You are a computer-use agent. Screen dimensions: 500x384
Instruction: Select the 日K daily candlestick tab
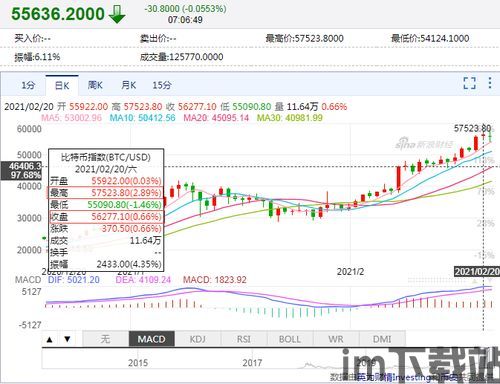[62, 86]
